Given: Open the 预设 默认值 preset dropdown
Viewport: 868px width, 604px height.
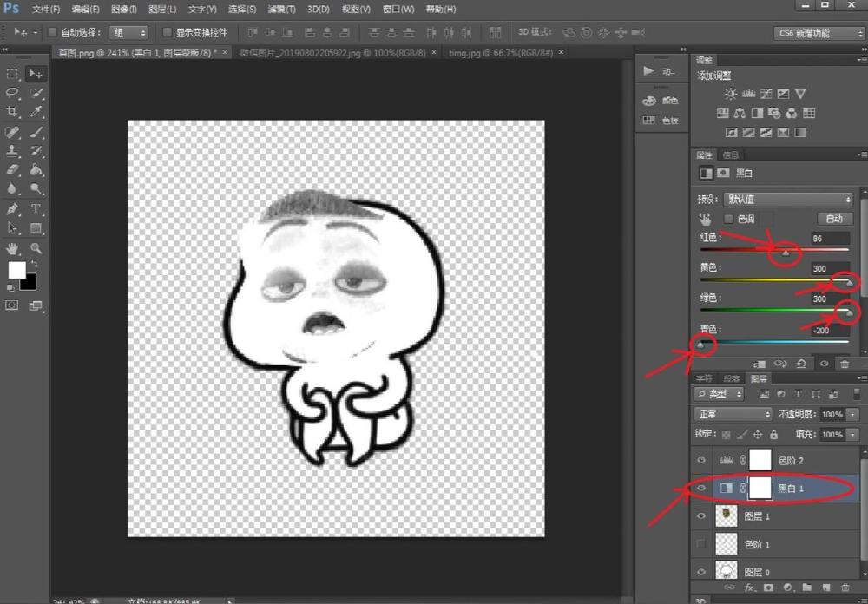Looking at the screenshot, I should [x=788, y=200].
